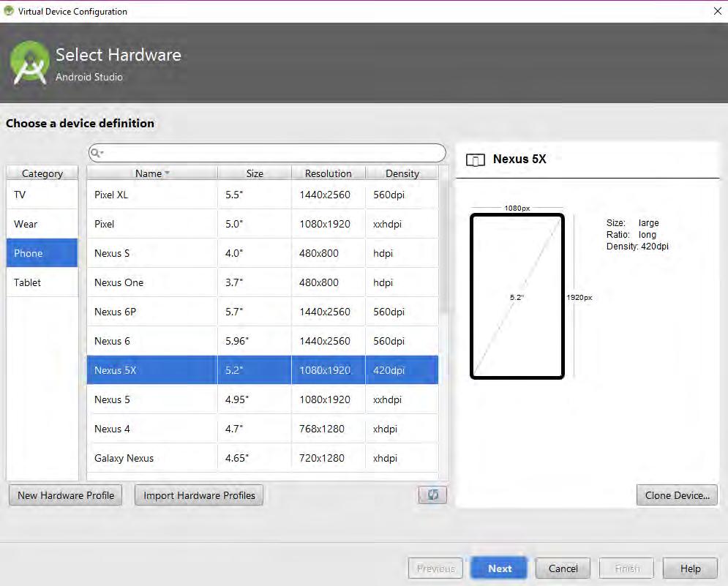This screenshot has height=586, width=728.
Task: Click the Nexus 5X device type icon
Action: (475, 160)
